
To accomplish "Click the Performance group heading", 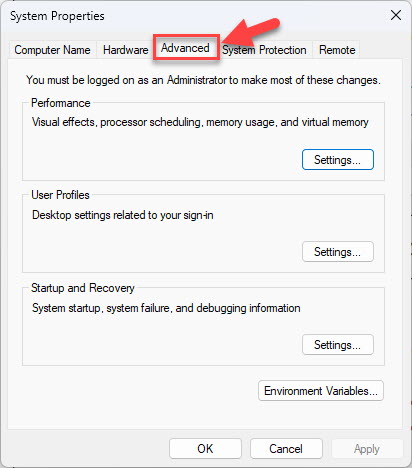I will 61,103.
